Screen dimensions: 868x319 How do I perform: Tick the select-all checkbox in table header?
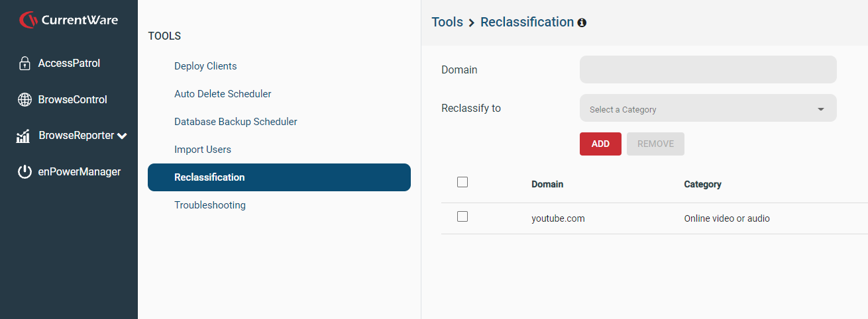462,182
